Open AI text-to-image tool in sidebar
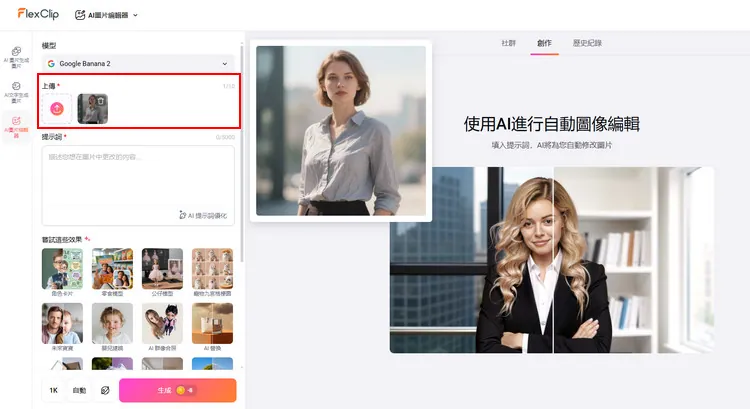This screenshot has width=750, height=409. [x=16, y=93]
